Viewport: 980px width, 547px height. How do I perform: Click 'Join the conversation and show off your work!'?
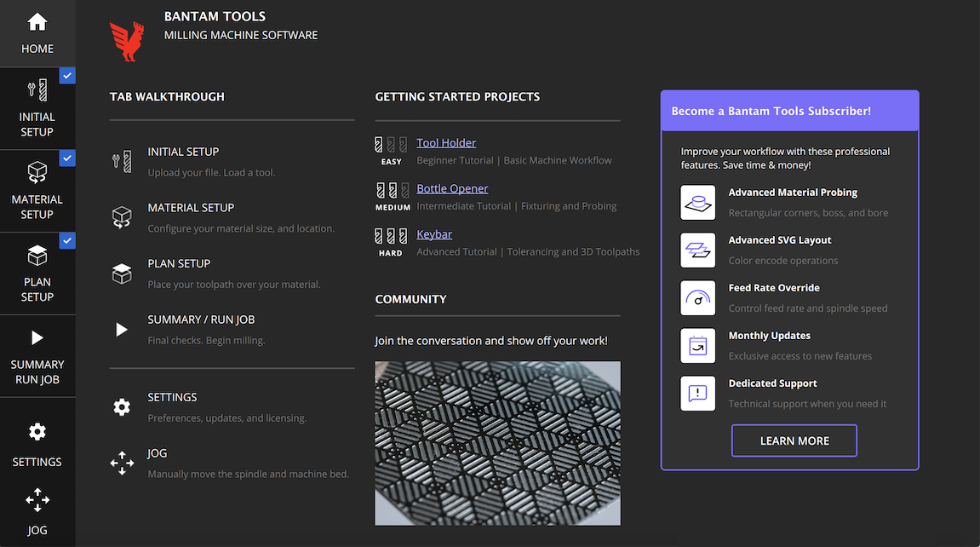491,341
